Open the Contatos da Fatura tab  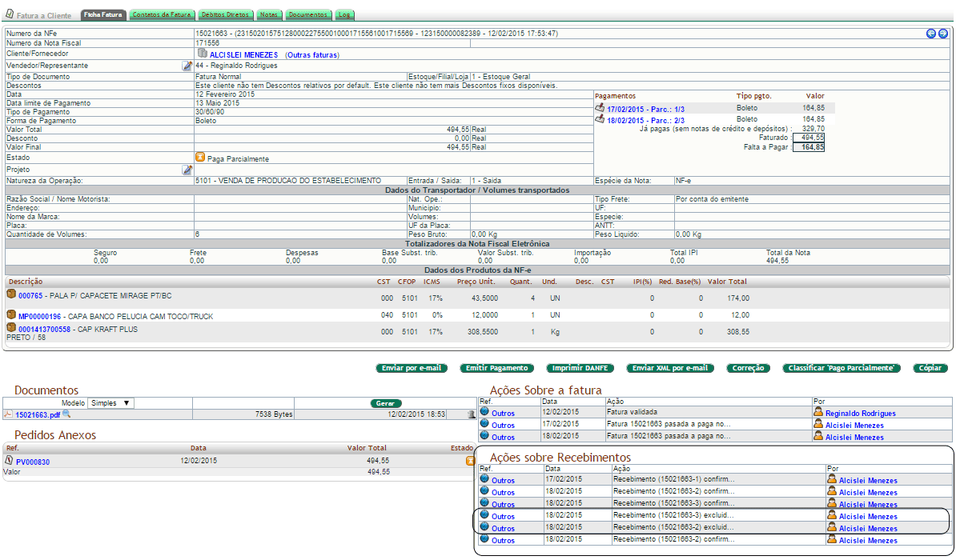[162, 14]
